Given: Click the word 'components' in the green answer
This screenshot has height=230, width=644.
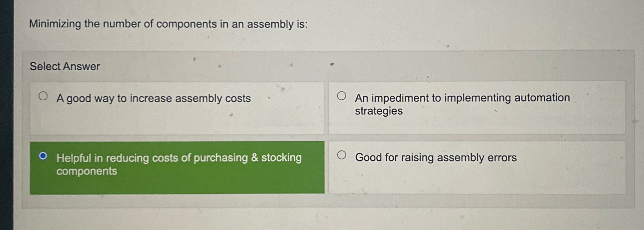Looking at the screenshot, I should pos(87,171).
